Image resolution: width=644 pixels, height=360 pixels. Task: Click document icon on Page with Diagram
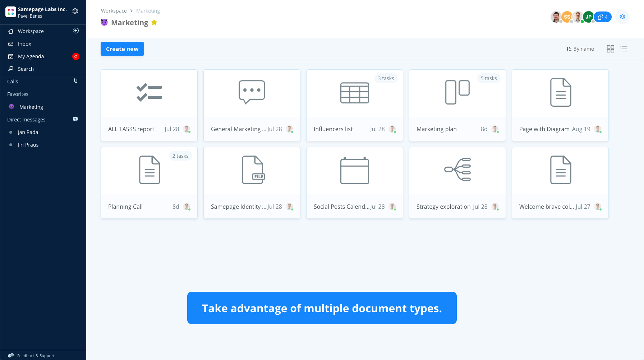click(561, 92)
